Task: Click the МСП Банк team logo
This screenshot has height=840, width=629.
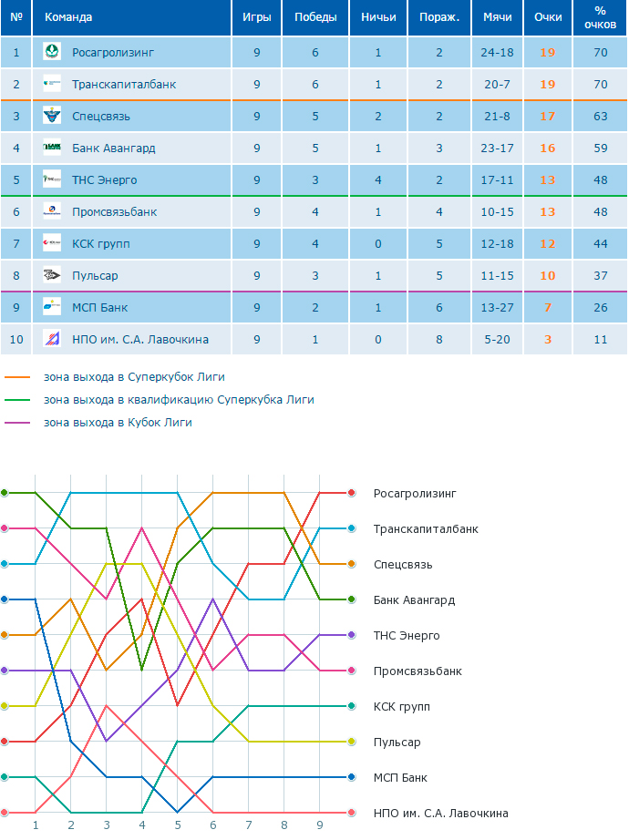Action: coord(52,307)
